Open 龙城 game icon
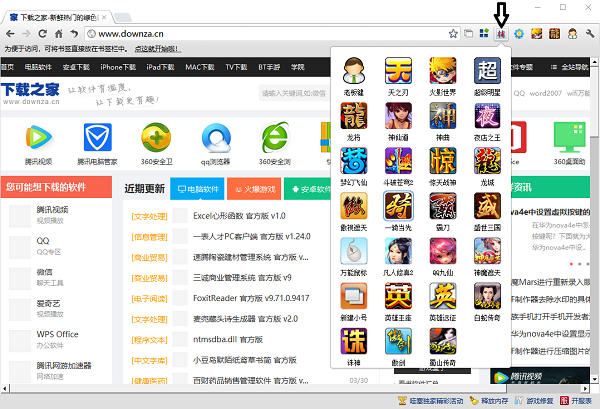Viewport: 600px width, 409px height. (487, 161)
